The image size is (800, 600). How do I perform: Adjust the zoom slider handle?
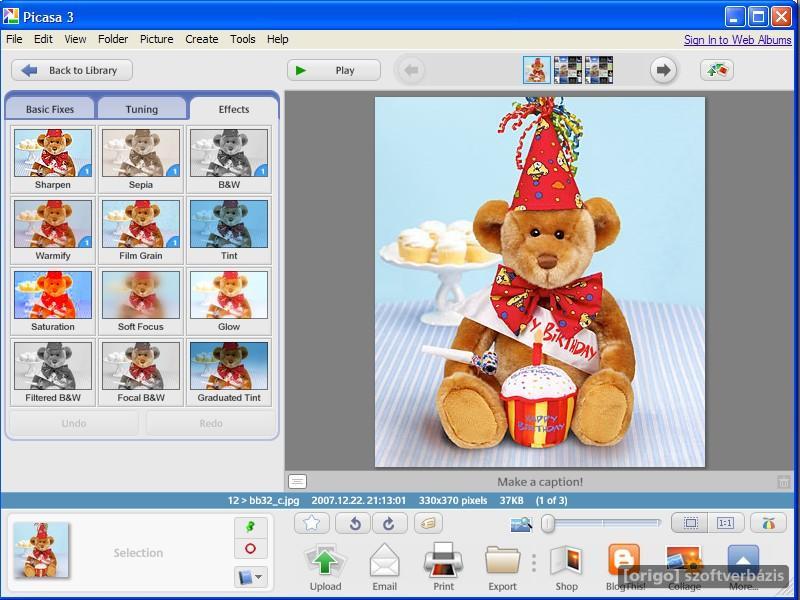point(548,523)
